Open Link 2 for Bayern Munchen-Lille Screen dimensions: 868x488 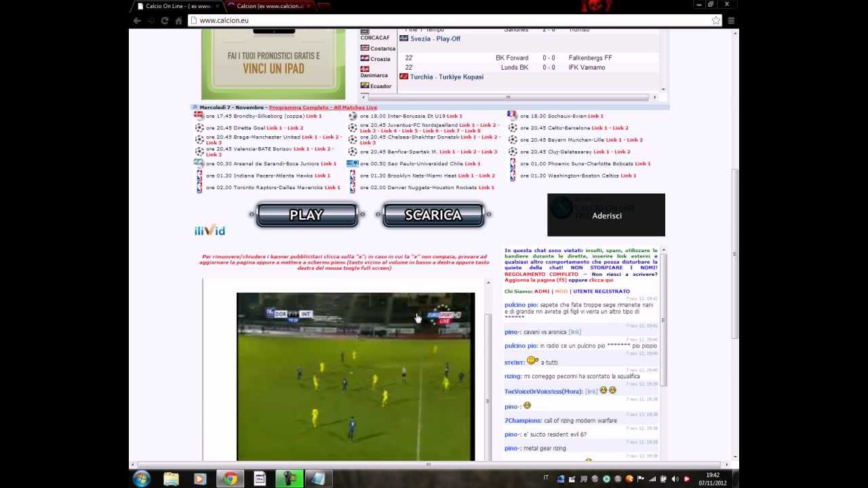[635, 140]
